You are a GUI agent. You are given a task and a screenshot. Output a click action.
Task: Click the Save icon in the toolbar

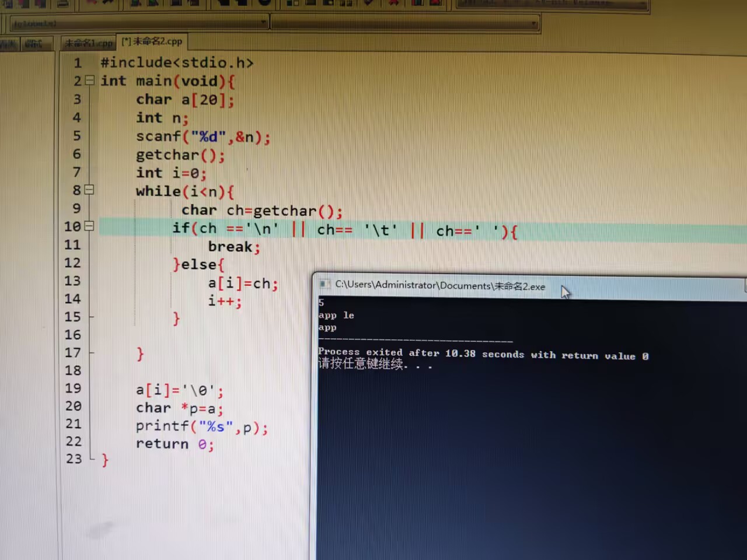(x=40, y=5)
